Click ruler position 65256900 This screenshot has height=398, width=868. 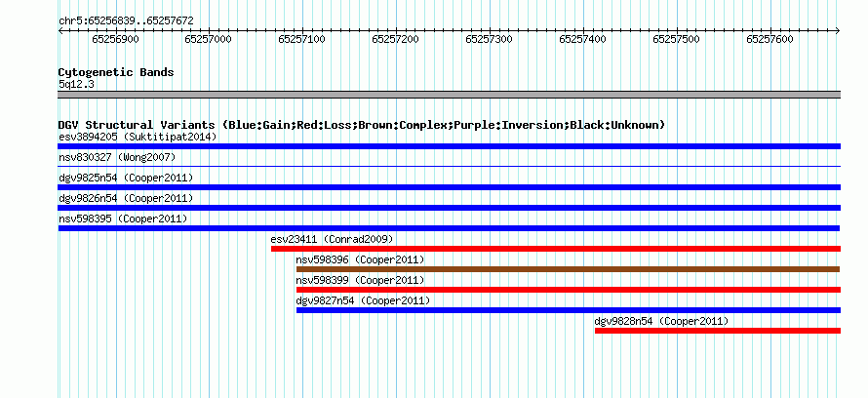[x=116, y=39]
